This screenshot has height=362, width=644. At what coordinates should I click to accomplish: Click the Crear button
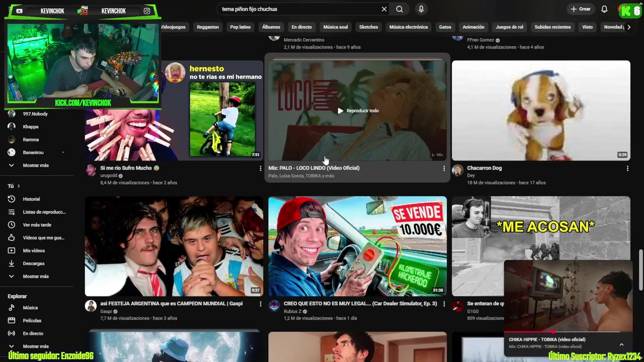tap(581, 9)
